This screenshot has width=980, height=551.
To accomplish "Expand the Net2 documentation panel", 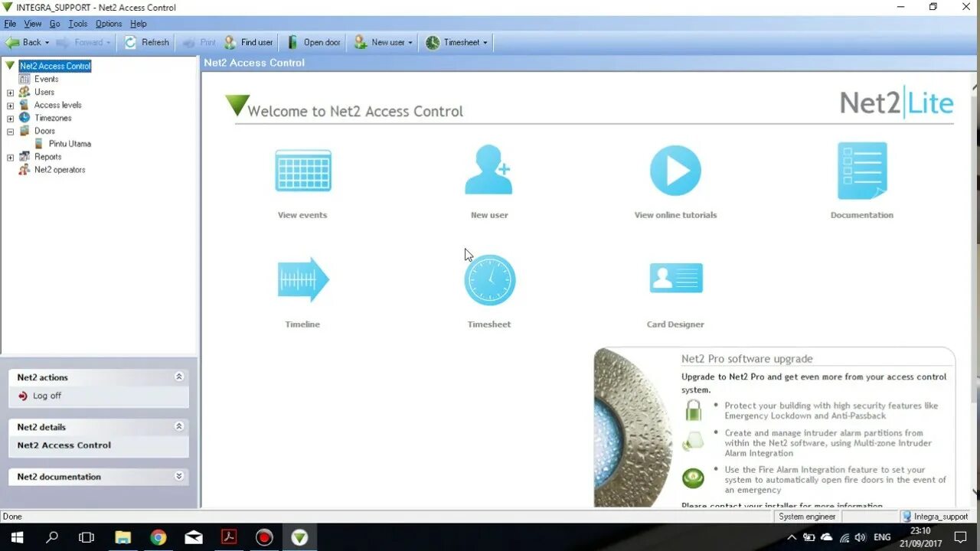I will click(x=179, y=476).
